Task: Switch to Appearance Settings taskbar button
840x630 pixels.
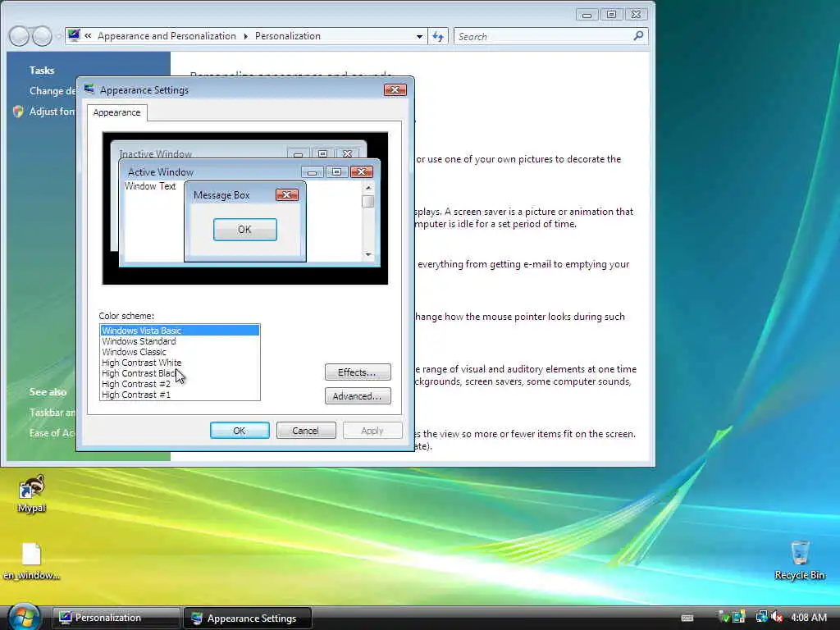Action: 248,618
